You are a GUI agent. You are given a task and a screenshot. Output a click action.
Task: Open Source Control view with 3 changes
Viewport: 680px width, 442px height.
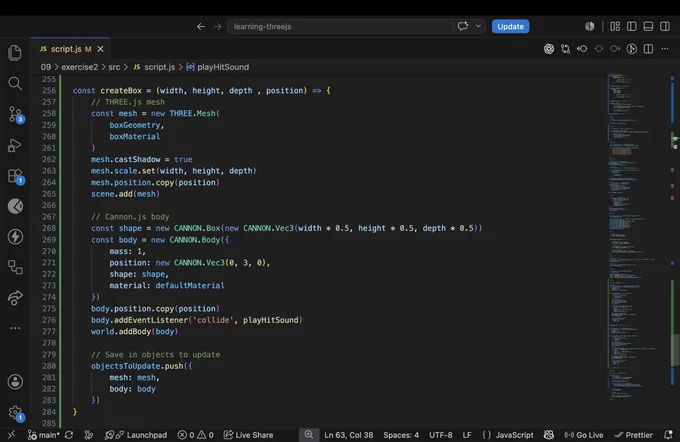(x=16, y=115)
